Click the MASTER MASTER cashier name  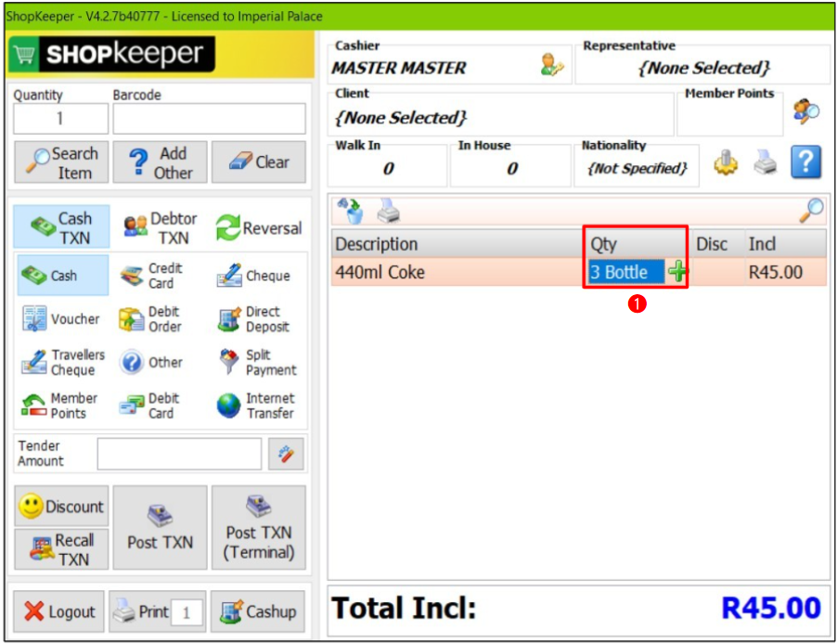[x=399, y=68]
